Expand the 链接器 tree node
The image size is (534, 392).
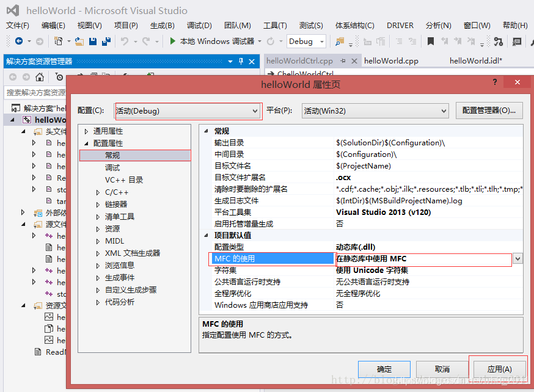pyautogui.click(x=98, y=205)
